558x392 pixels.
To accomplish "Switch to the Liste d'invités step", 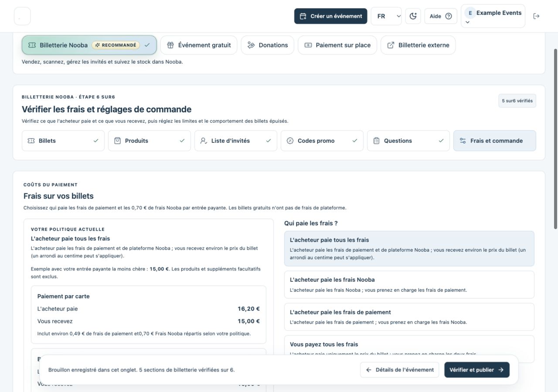I will click(235, 141).
